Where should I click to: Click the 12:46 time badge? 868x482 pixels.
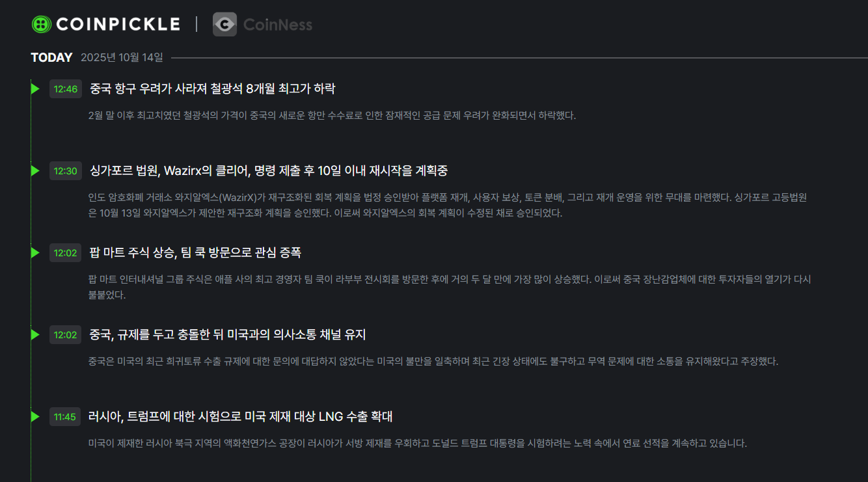(66, 89)
